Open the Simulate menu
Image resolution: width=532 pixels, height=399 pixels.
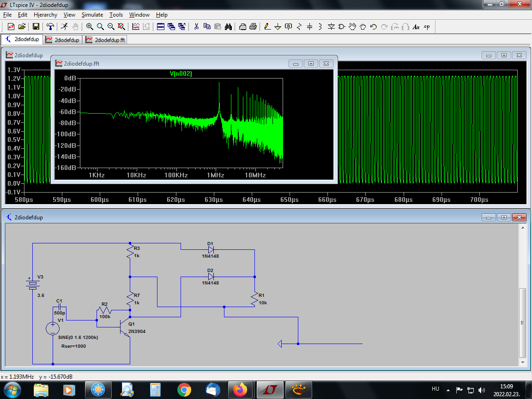click(x=92, y=15)
